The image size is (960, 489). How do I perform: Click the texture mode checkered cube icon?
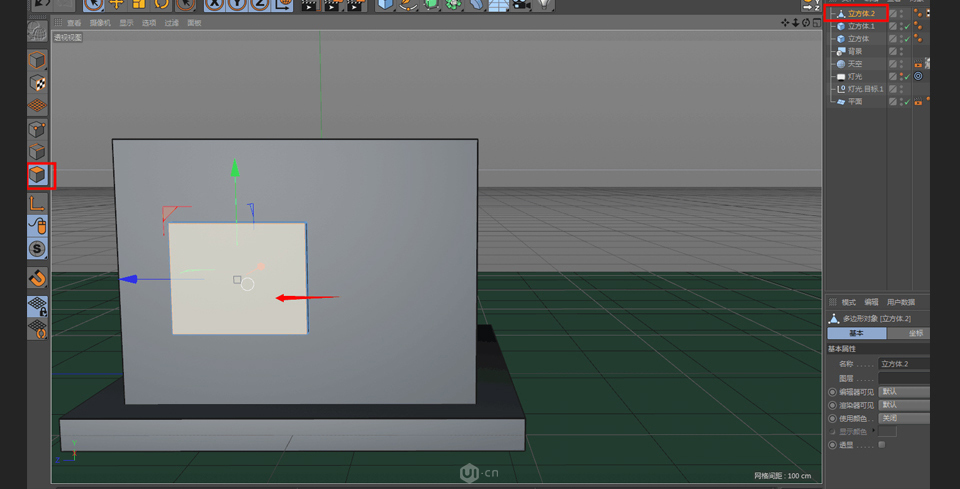[37, 84]
